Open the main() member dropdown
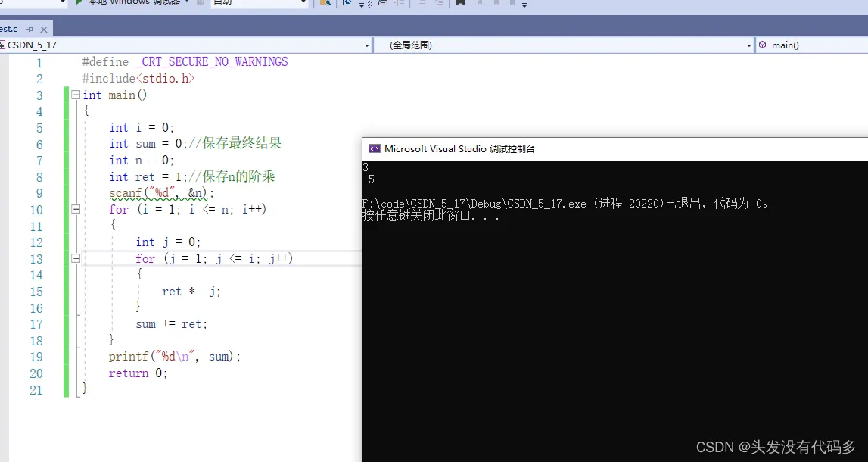The height and width of the screenshot is (462, 868). point(811,45)
